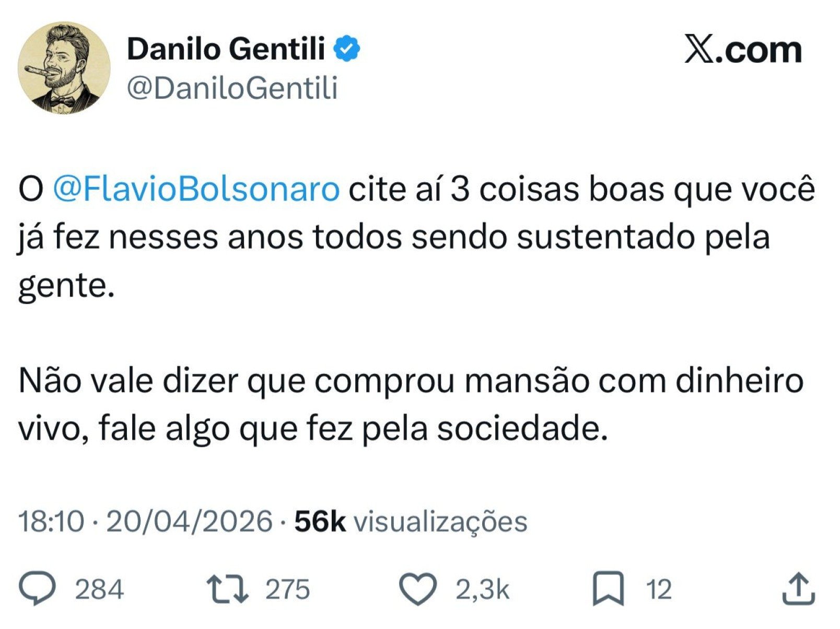Image resolution: width=840 pixels, height=629 pixels.
Task: Click the X.com logo
Action: 743,50
